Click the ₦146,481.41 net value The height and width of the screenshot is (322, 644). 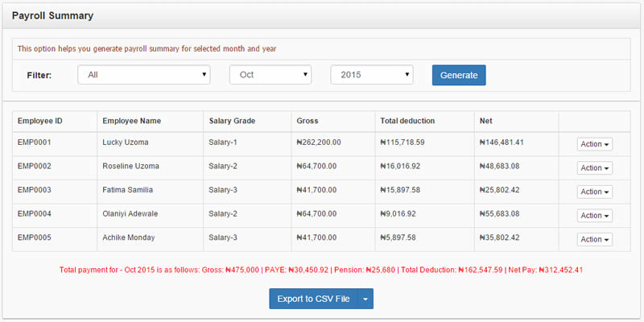tap(502, 142)
